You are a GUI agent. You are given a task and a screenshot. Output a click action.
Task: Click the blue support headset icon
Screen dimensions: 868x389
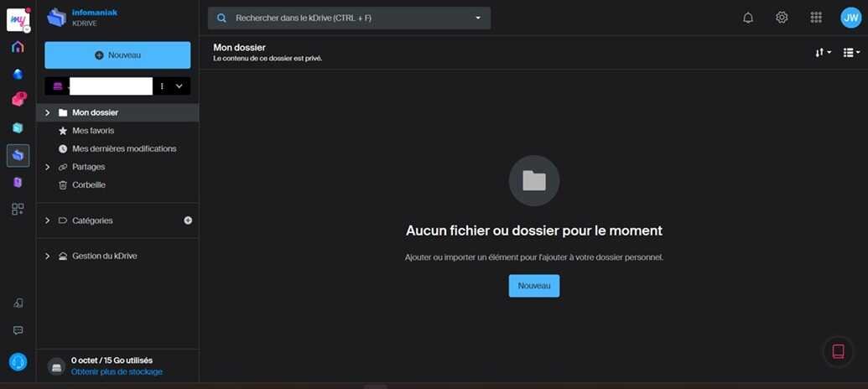(18, 361)
